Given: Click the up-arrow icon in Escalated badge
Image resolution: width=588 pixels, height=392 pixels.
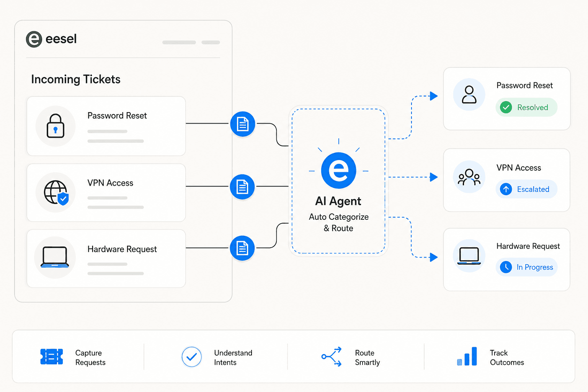Looking at the screenshot, I should (506, 189).
